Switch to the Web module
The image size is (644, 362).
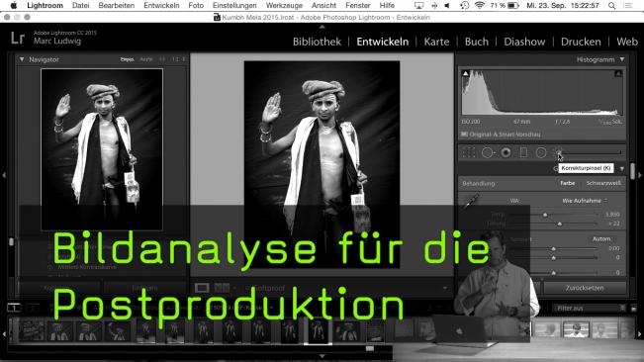[627, 42]
